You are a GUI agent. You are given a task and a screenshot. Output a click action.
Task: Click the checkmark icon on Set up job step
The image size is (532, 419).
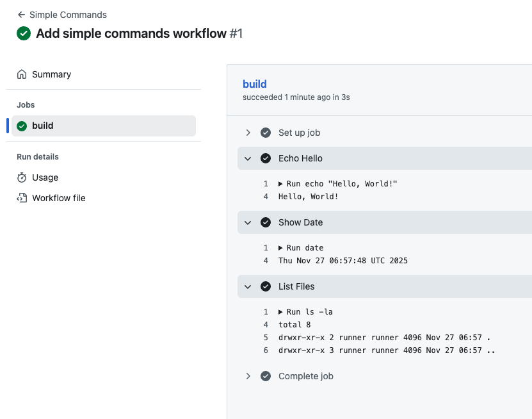266,133
